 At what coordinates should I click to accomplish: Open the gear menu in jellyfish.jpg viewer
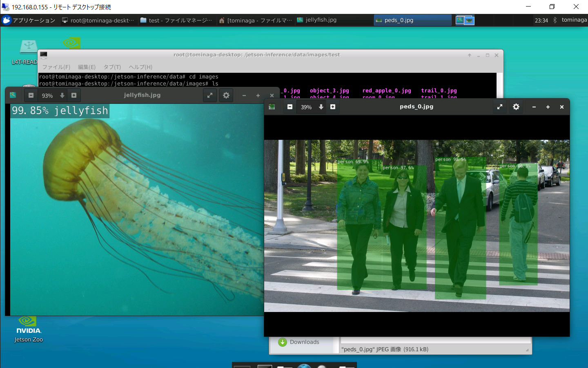point(226,95)
